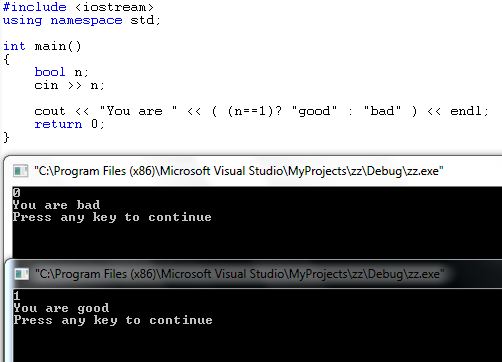This screenshot has width=502, height=362.
Task: Click the "good" string literal in code
Action: click(x=314, y=111)
